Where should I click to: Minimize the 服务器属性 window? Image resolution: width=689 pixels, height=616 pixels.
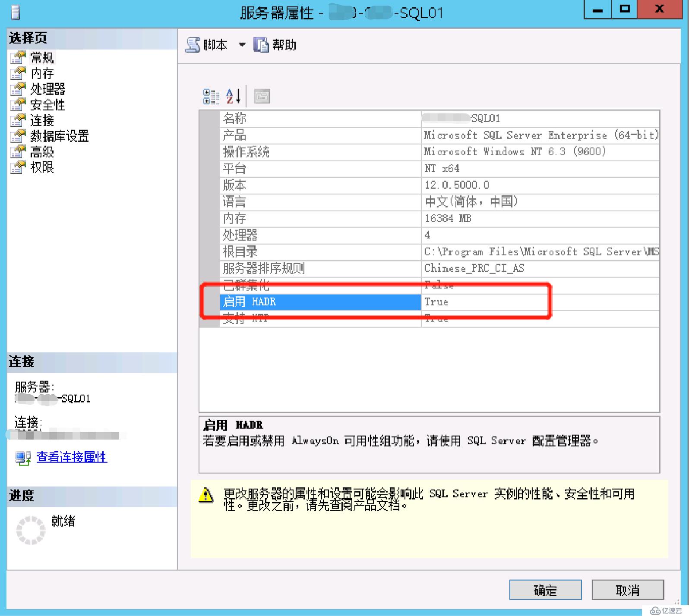click(597, 9)
